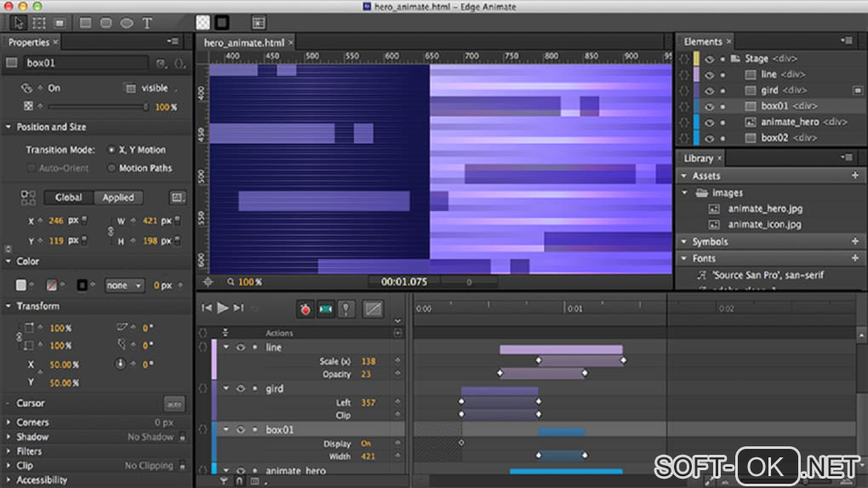The height and width of the screenshot is (488, 868).
Task: Pick the Rounded Rectangle tool
Action: point(106,23)
